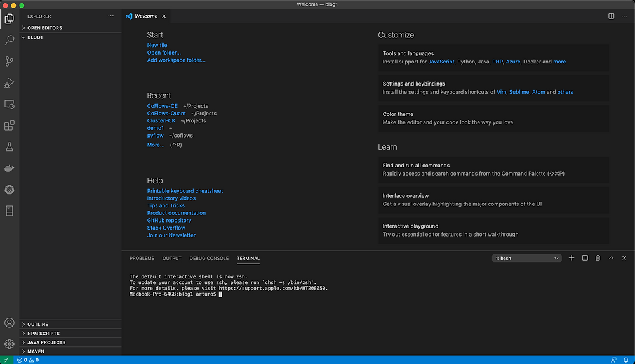635x364 pixels.
Task: Open the Kubernetes view icon
Action: point(10,189)
